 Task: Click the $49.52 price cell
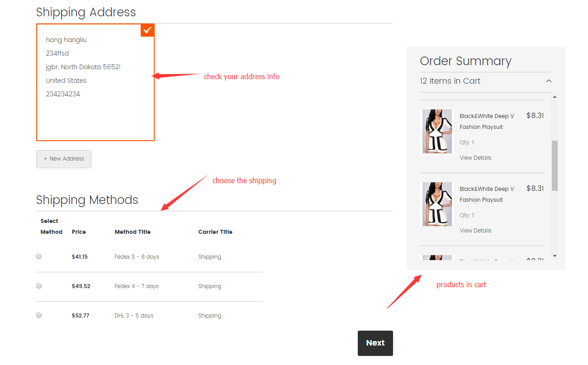point(81,286)
